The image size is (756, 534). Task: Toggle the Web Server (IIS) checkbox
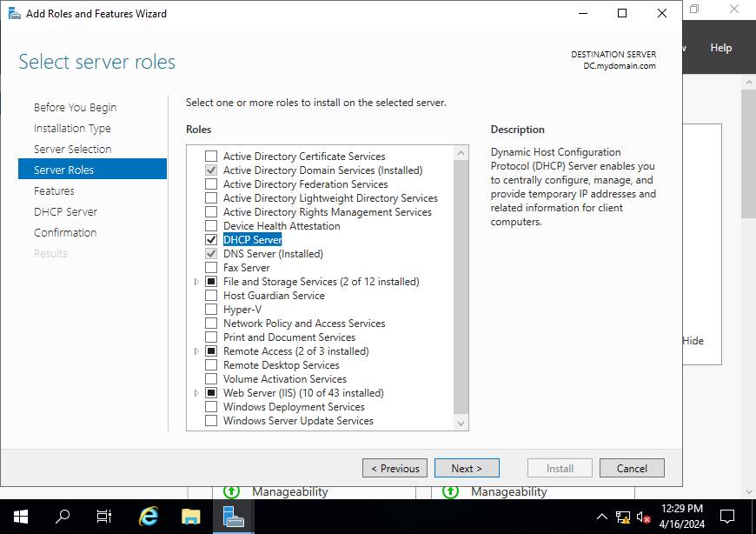coord(211,393)
